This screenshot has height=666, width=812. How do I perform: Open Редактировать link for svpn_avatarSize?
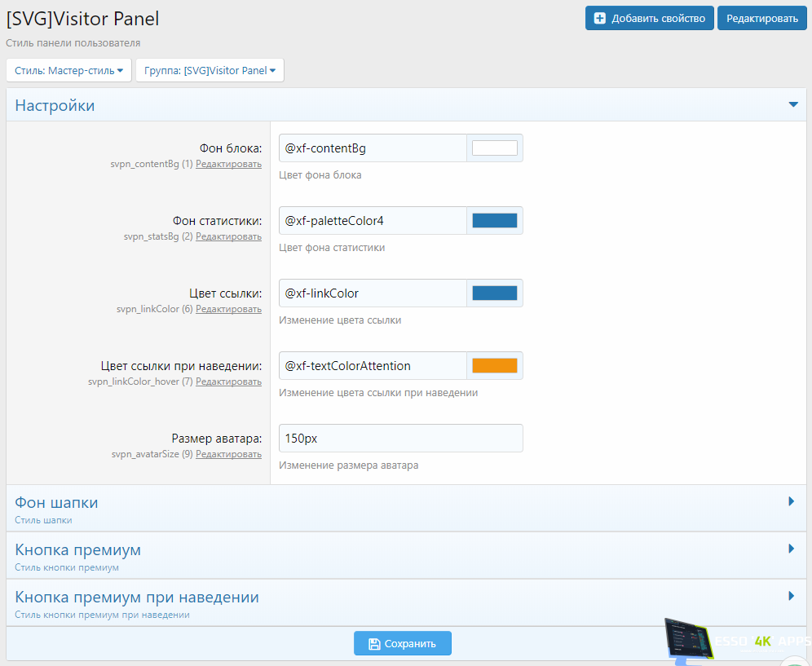click(228, 454)
